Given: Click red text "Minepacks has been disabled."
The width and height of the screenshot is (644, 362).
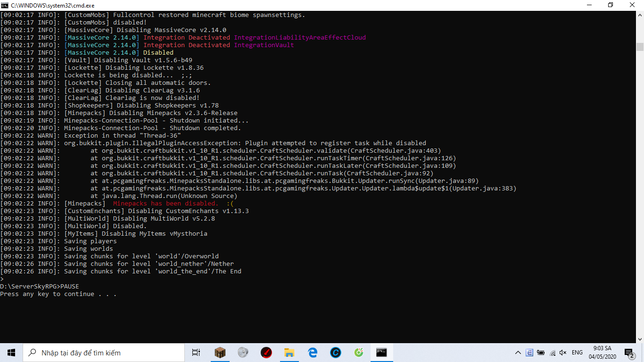Looking at the screenshot, I should 166,204.
